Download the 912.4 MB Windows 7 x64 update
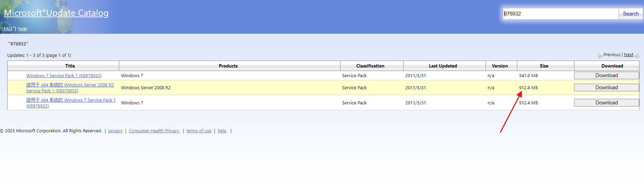Screen dimensions: 644x185 click(x=606, y=103)
